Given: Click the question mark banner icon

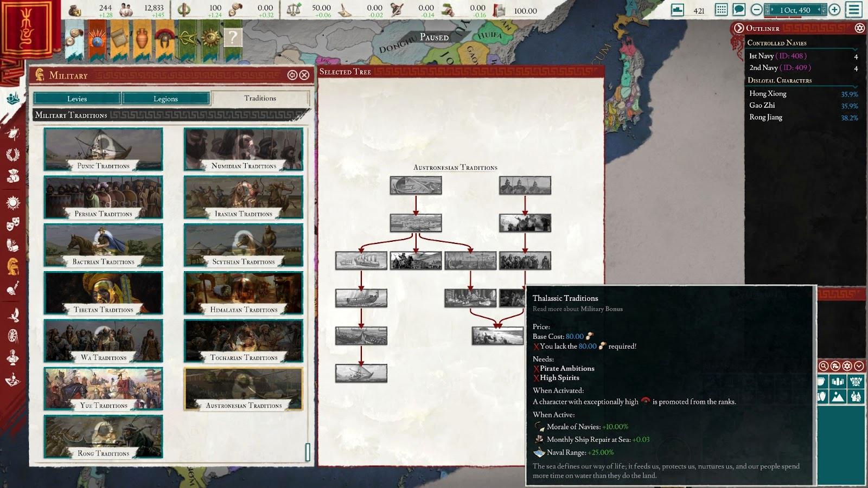Looking at the screenshot, I should (x=233, y=37).
